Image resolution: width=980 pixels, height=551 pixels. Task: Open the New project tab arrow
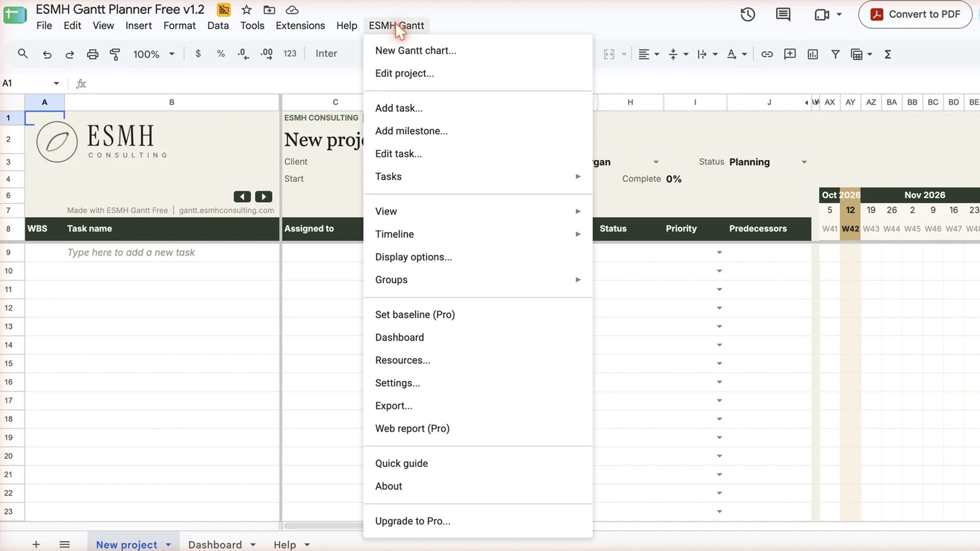168,544
